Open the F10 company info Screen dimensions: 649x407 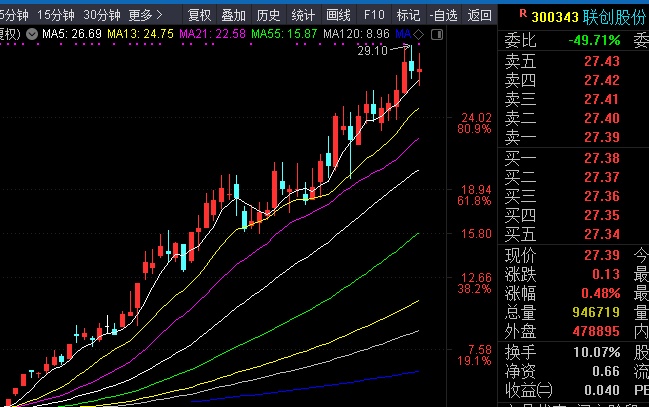(374, 15)
